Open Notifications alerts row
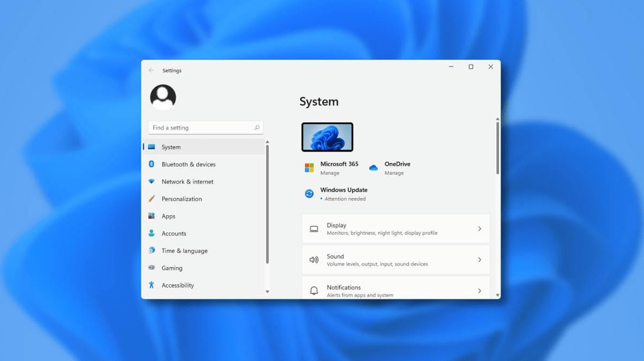The image size is (644, 361). click(396, 288)
